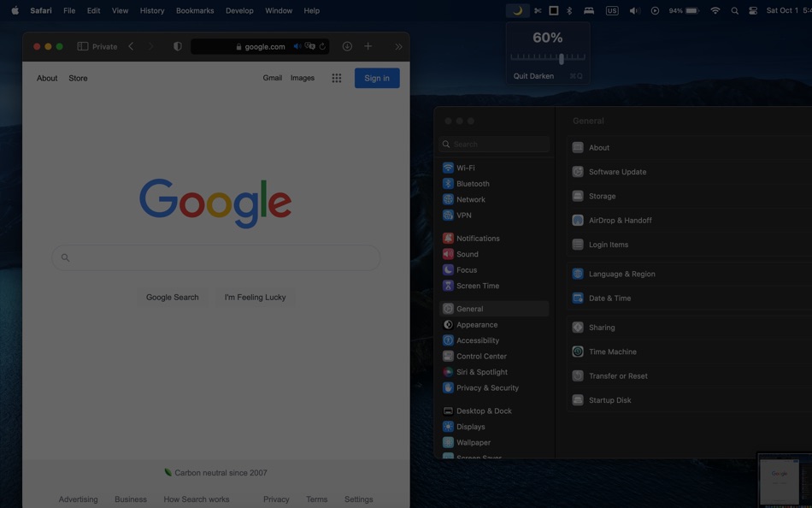Click the Google search input field
The width and height of the screenshot is (812, 508).
tap(216, 257)
